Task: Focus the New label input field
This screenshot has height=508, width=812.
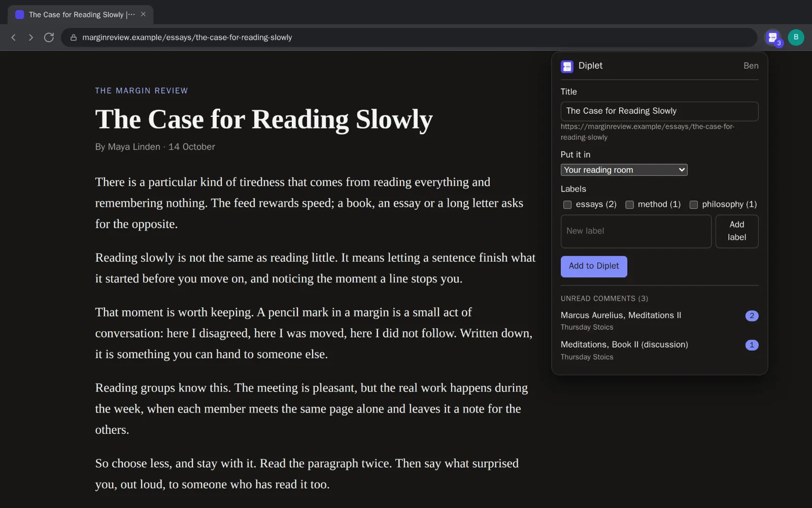Action: click(x=636, y=231)
